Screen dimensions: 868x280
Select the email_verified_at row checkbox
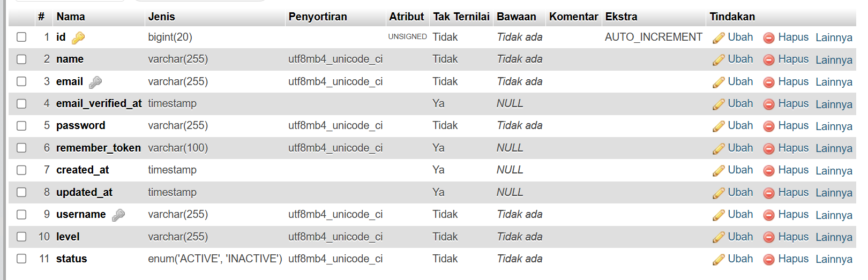pos(21,103)
